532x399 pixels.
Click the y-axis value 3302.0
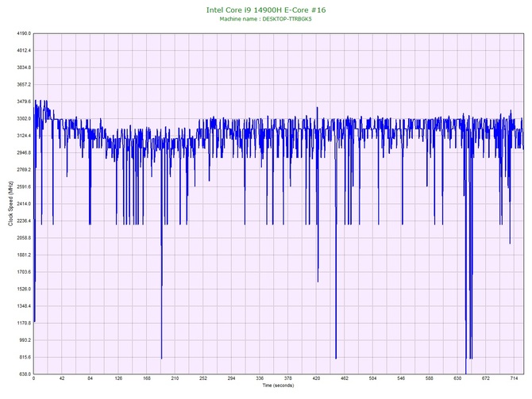click(x=24, y=119)
